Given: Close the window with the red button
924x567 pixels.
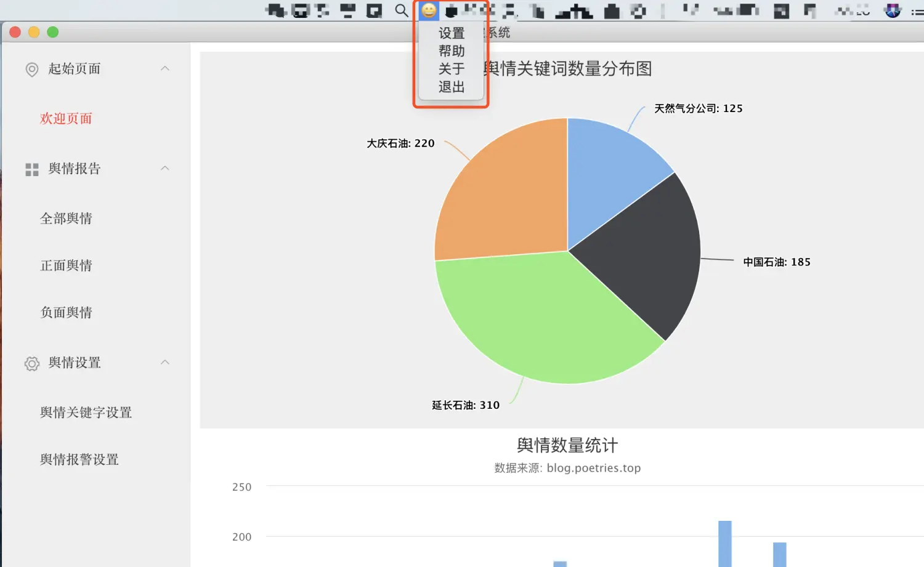Looking at the screenshot, I should coord(15,32).
